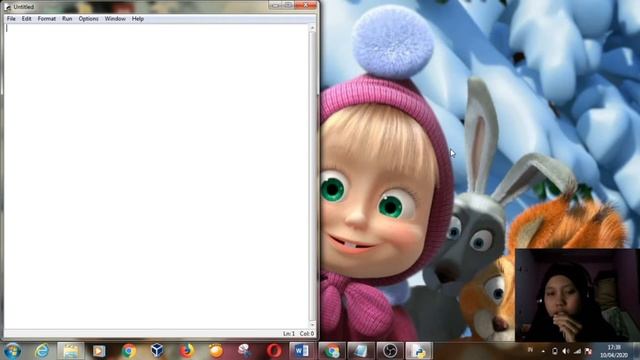Close the Untitled IDLE window

(x=306, y=5)
